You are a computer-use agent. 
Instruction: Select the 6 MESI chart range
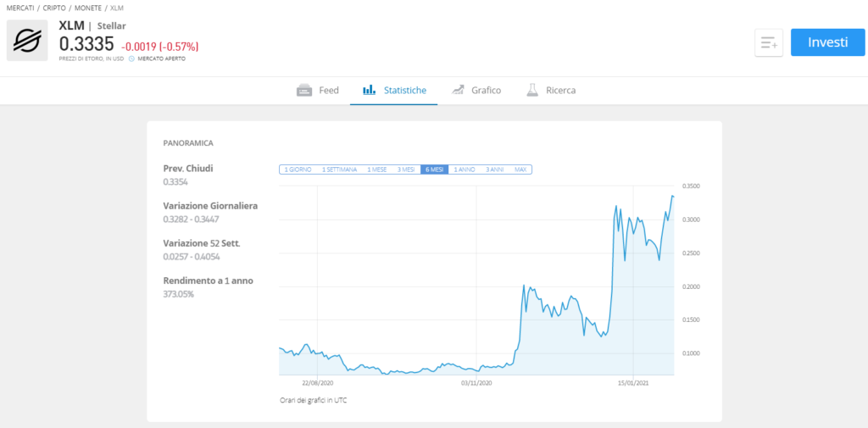(x=435, y=170)
